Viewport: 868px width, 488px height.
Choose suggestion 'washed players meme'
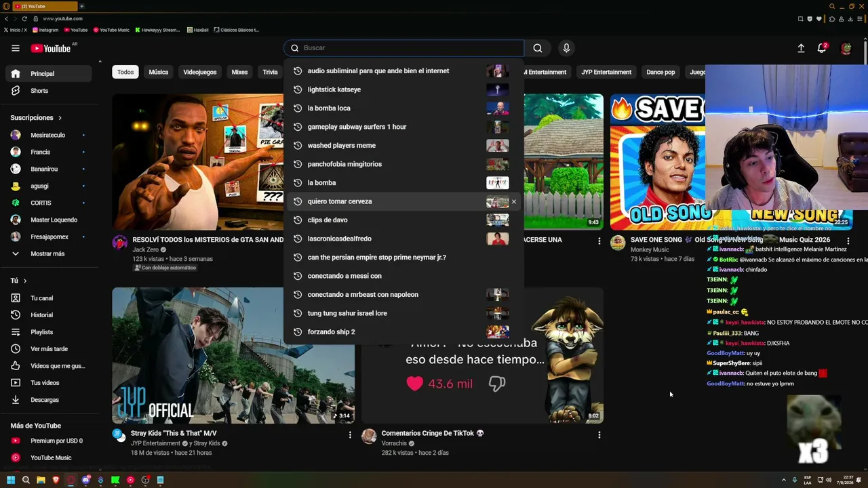(x=403, y=146)
